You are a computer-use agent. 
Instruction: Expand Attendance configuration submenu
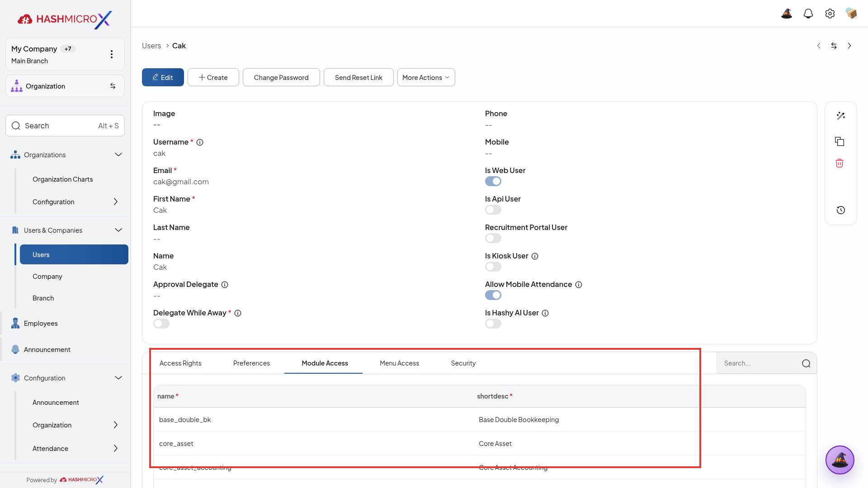pos(116,448)
